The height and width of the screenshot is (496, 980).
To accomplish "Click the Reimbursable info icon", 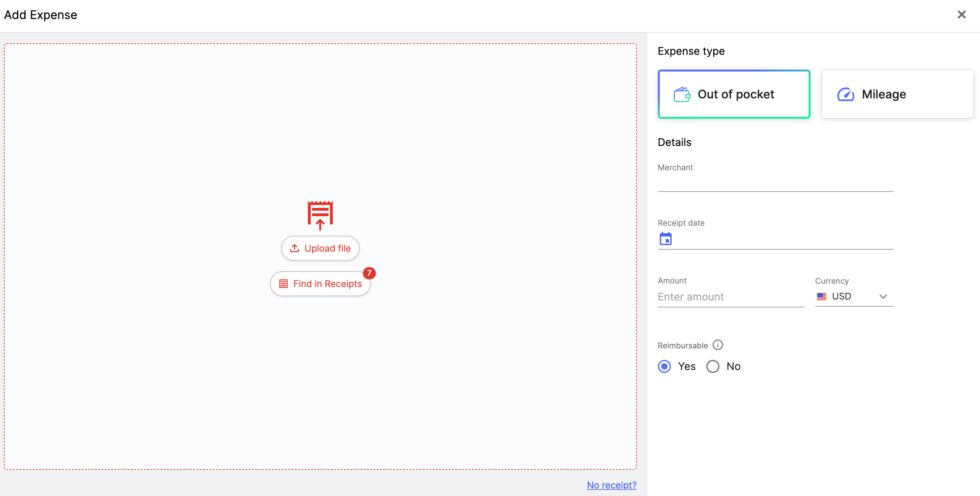I will tap(717, 345).
